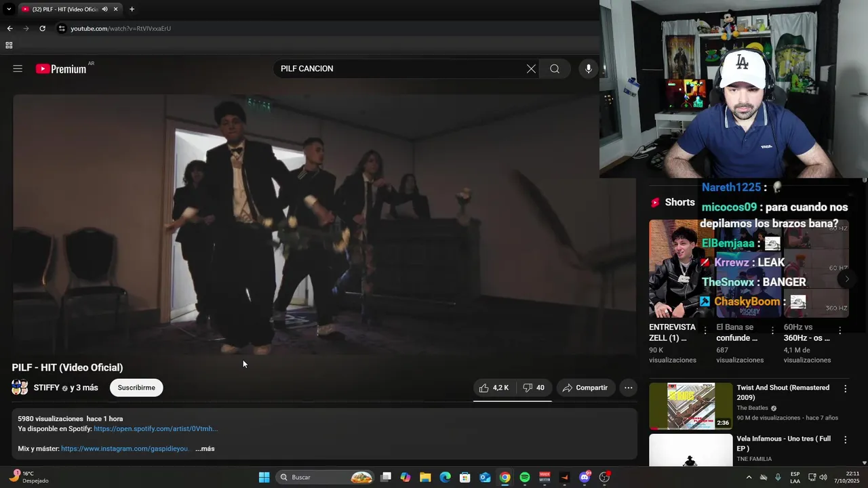Launch Copilot from the taskbar
This screenshot has width=868, height=488.
point(406,477)
